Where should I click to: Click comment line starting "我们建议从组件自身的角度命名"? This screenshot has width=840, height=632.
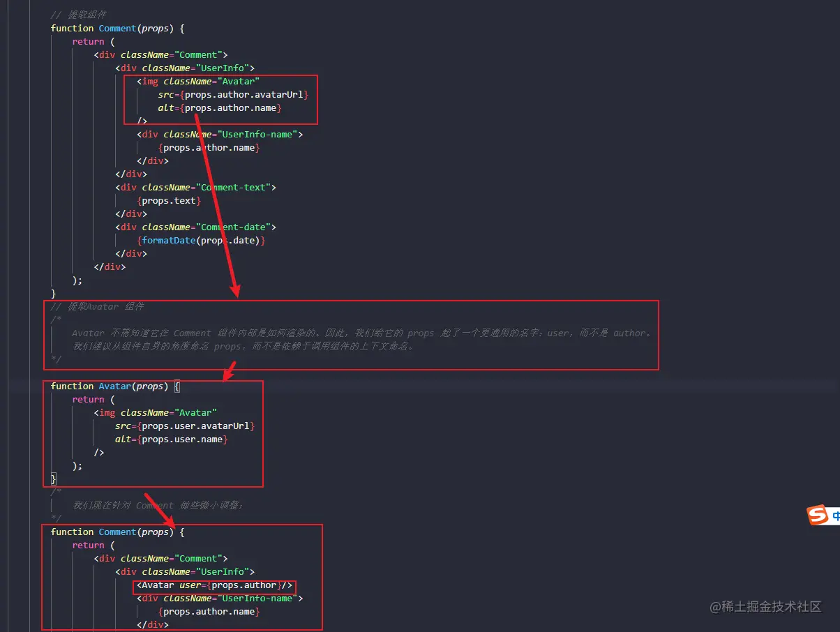(x=243, y=346)
